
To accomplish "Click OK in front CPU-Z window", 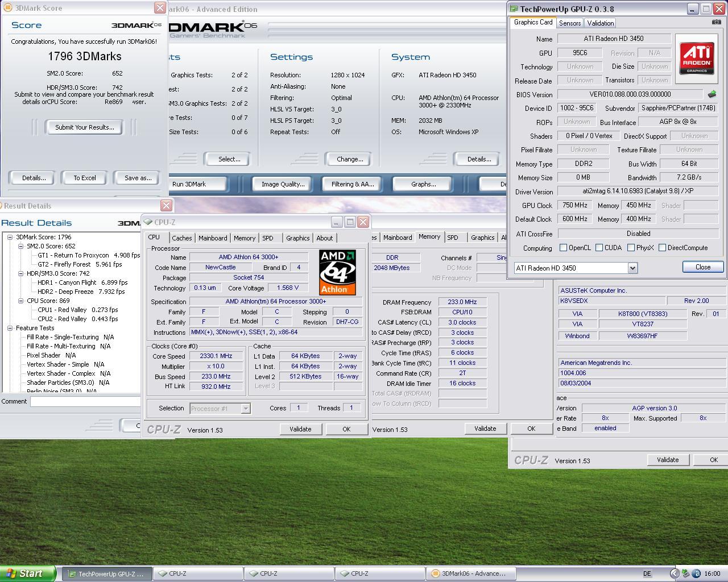I will [346, 429].
